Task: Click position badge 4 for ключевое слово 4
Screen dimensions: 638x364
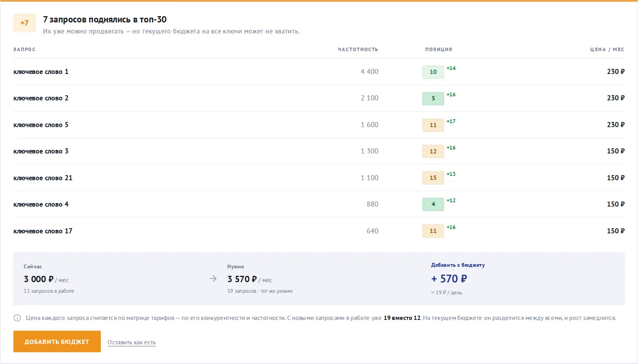Action: (x=433, y=204)
